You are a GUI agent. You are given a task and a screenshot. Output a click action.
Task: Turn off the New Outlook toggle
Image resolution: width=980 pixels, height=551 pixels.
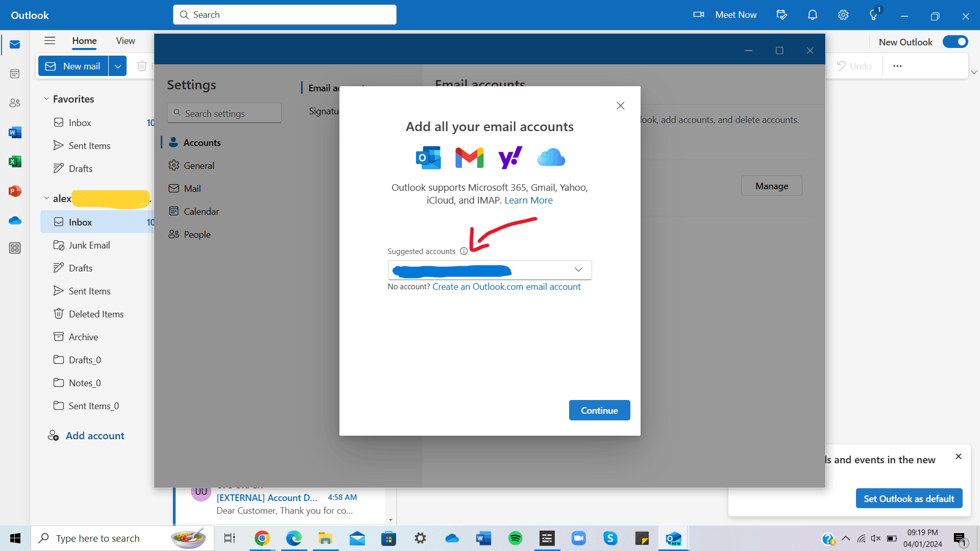pos(955,42)
